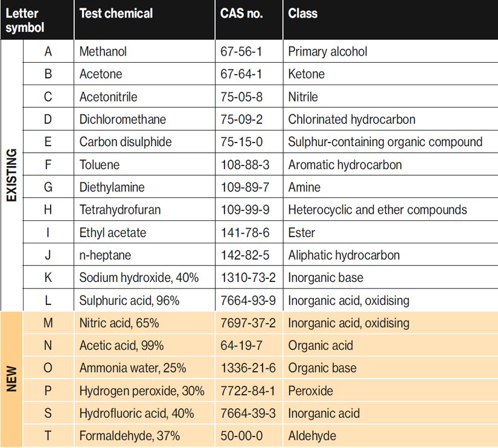The height and width of the screenshot is (448, 498).
Task: Select the Methanol cell
Action: tap(103, 51)
